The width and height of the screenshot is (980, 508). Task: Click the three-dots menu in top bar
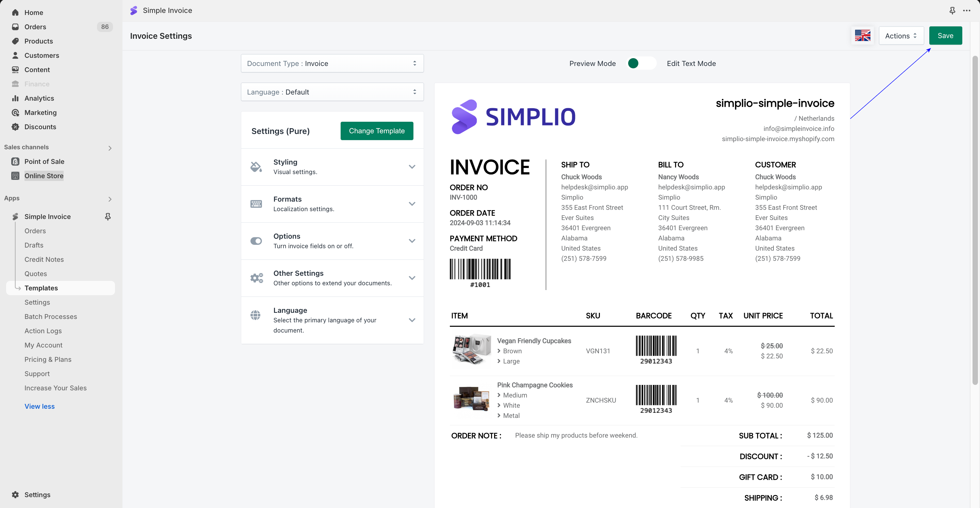click(x=966, y=11)
